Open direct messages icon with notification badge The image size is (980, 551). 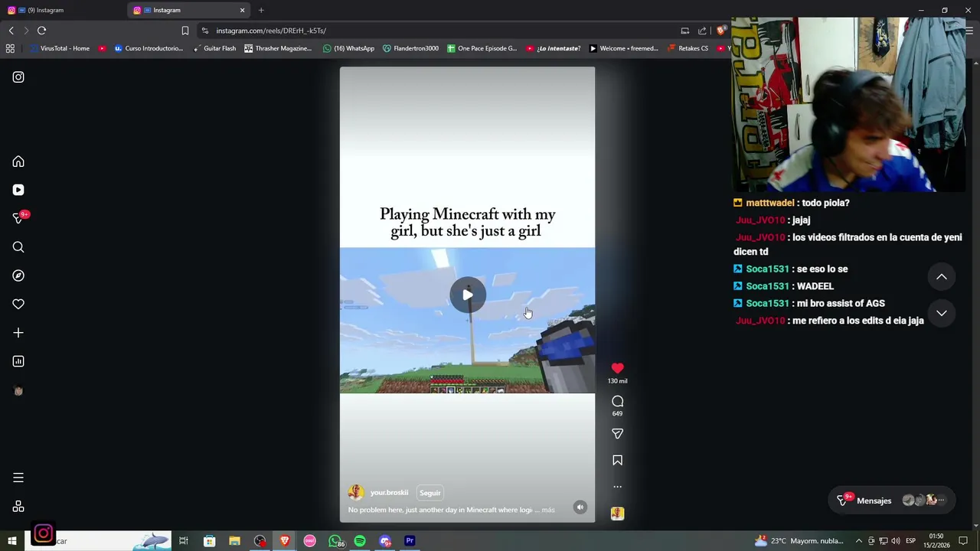point(18,218)
